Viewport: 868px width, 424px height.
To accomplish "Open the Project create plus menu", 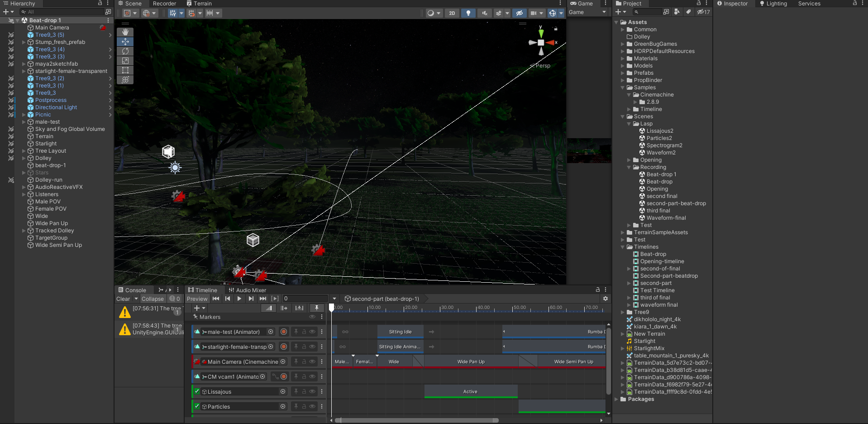I will 620,12.
